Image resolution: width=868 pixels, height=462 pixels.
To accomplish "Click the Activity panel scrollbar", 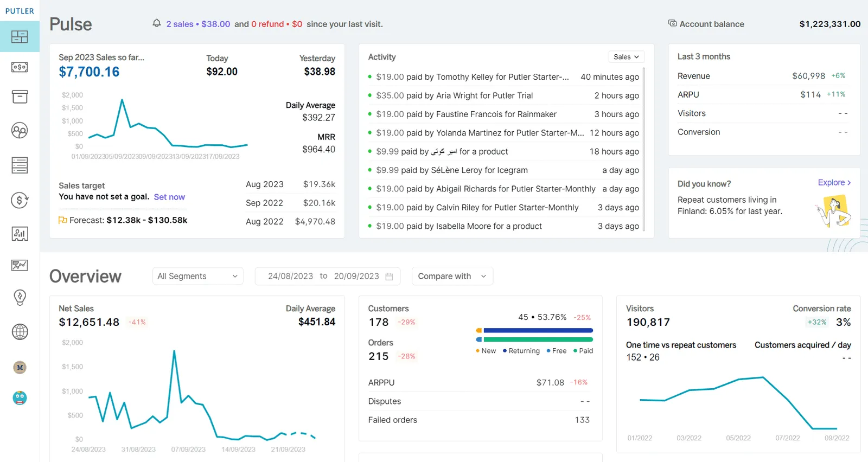I will 644,149.
